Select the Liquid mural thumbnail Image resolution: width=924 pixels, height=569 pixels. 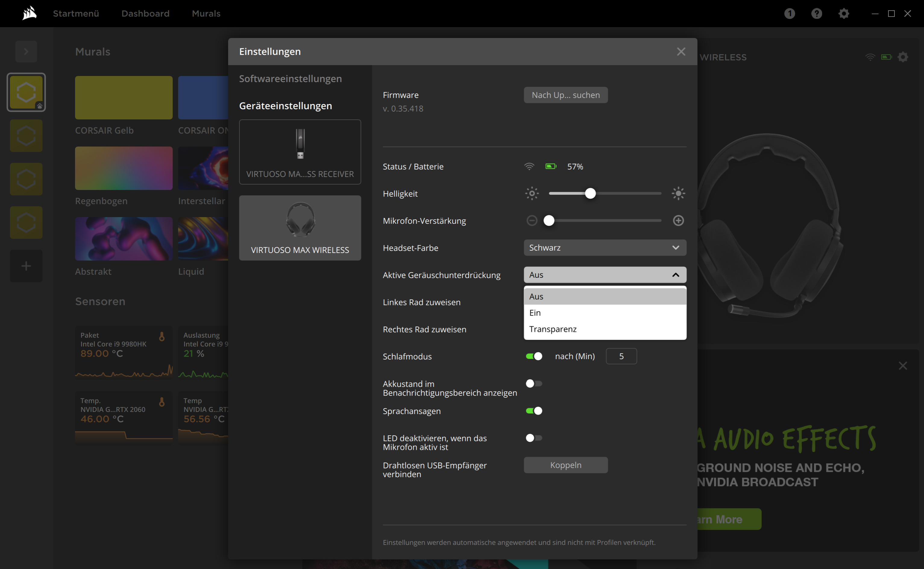(203, 239)
